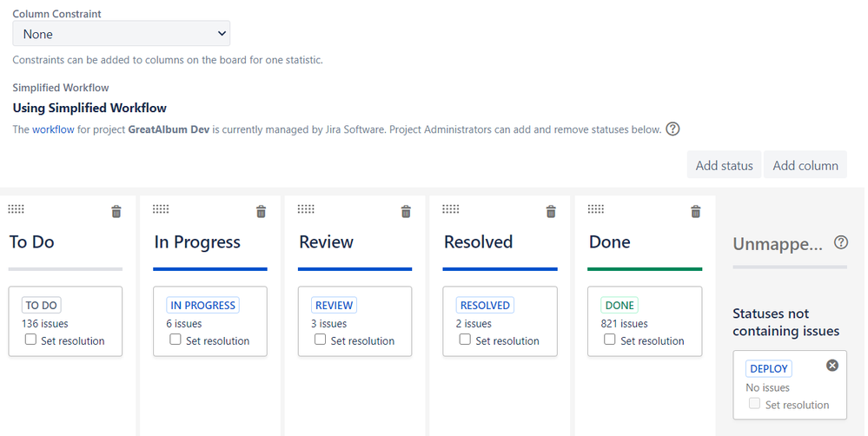Enable Set resolution for RESOLVED status
Screen dimensions: 868x436
[466, 340]
